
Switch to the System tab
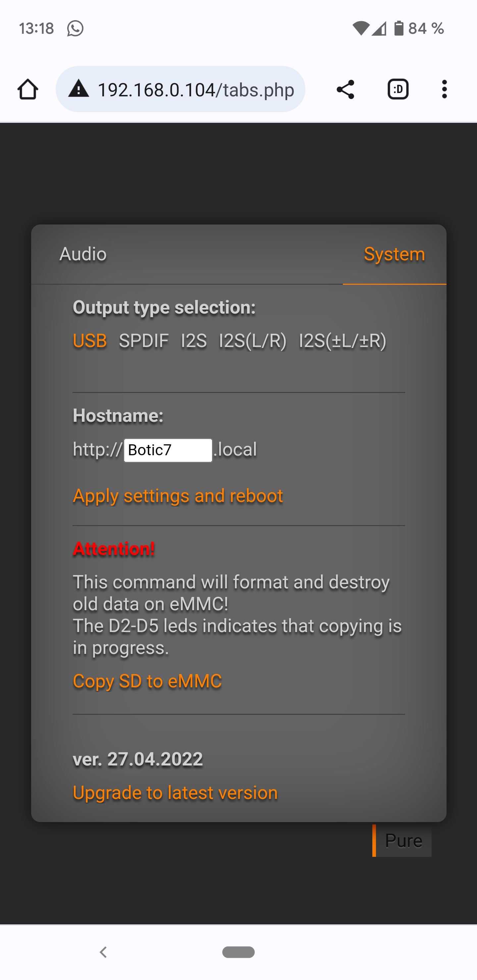tap(395, 254)
